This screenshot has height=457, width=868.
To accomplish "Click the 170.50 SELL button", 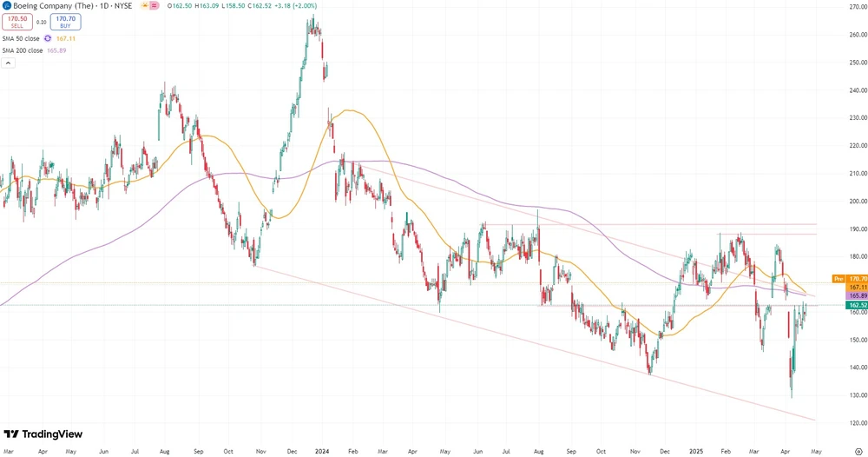I will coord(17,23).
